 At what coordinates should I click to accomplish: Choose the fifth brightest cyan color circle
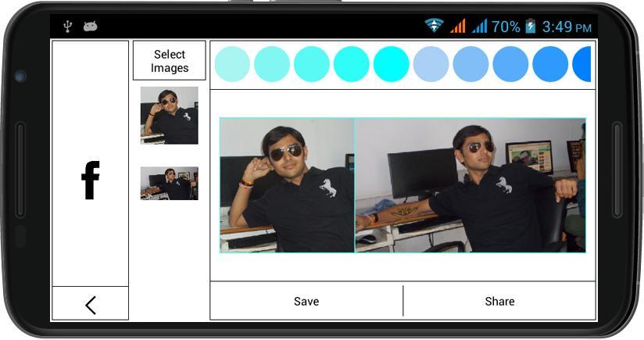(x=391, y=64)
